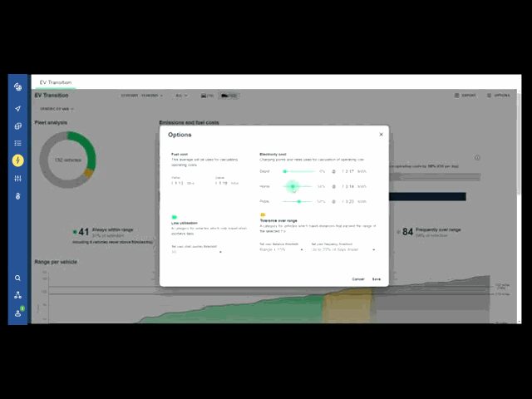Click the 'Emissions and fuel costs' heading
Image resolution: width=532 pixels, height=399 pixels.
(x=189, y=122)
